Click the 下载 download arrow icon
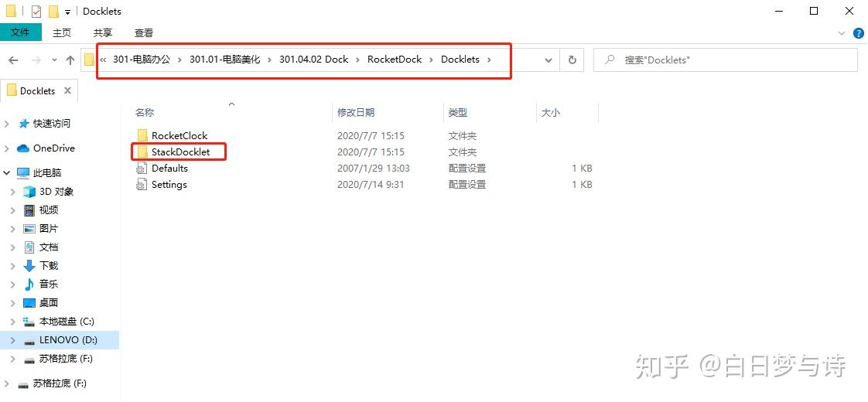 (29, 266)
